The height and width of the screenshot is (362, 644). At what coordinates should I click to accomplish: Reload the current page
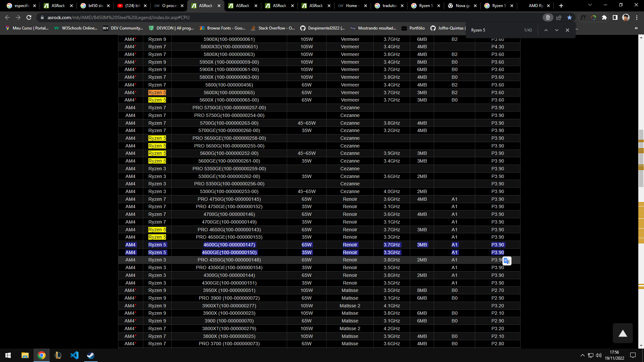tap(29, 17)
